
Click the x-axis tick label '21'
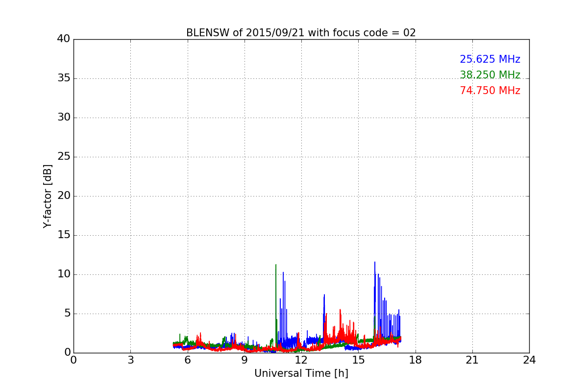[472, 360]
